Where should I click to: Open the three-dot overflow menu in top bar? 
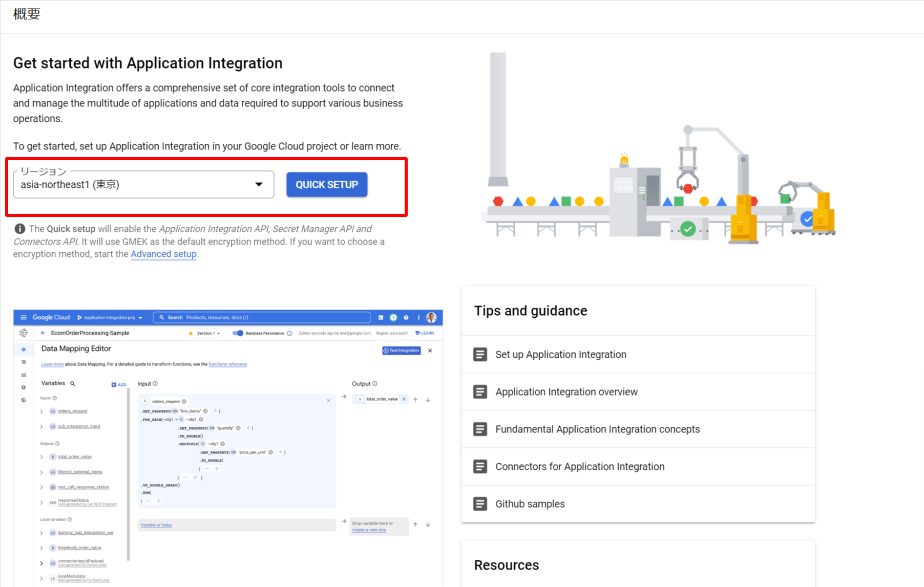(418, 317)
